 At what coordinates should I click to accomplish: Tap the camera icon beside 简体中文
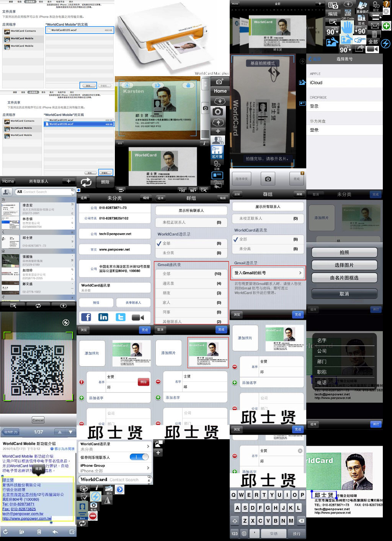coord(268,179)
